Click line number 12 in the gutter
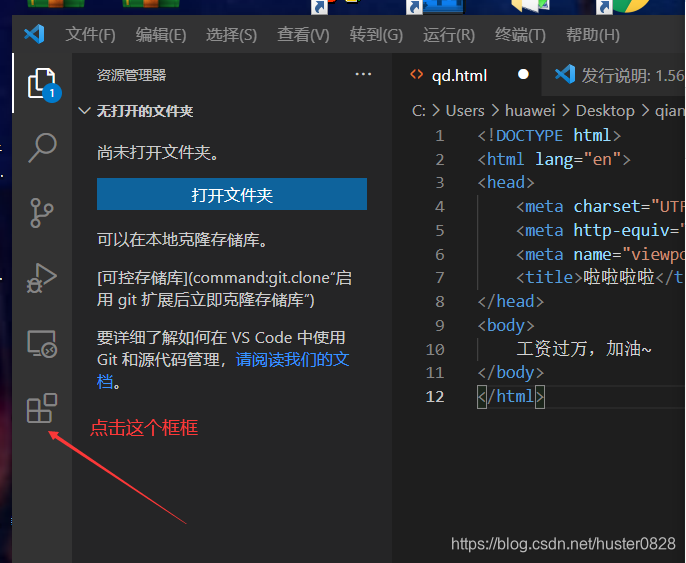The image size is (686, 563). [435, 396]
